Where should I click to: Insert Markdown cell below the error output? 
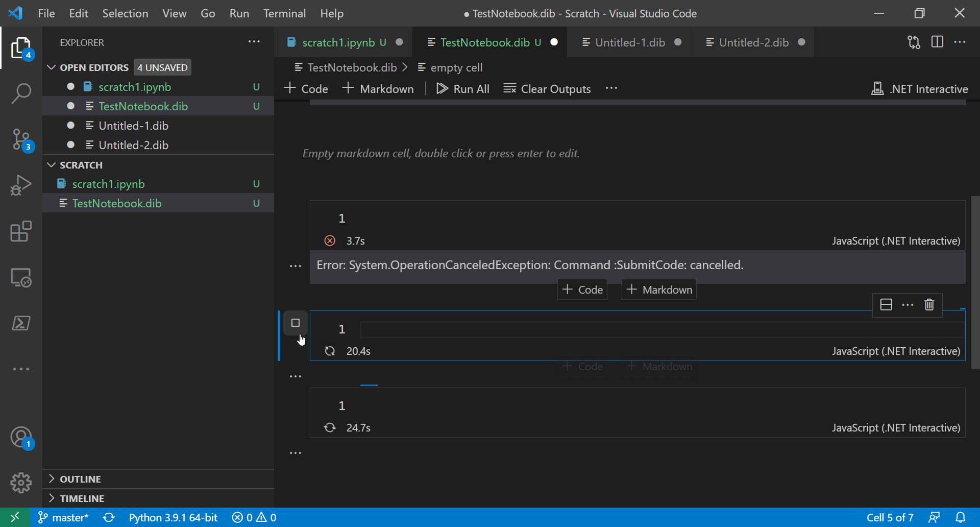[659, 290]
